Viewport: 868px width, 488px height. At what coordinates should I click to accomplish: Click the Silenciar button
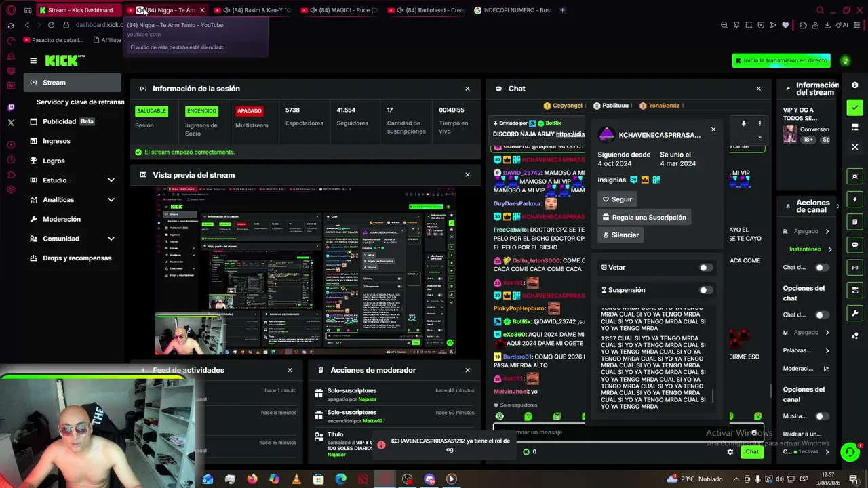coord(620,235)
